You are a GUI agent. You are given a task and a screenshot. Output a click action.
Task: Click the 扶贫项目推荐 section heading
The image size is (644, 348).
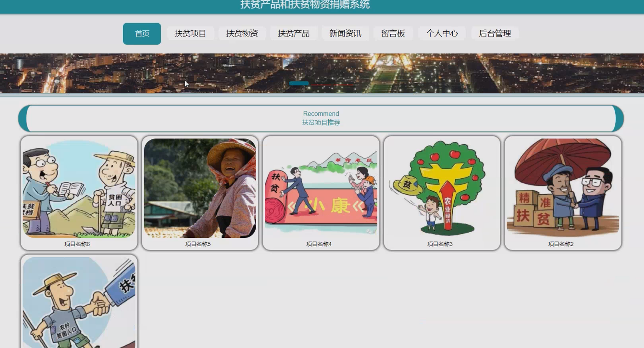pyautogui.click(x=321, y=122)
